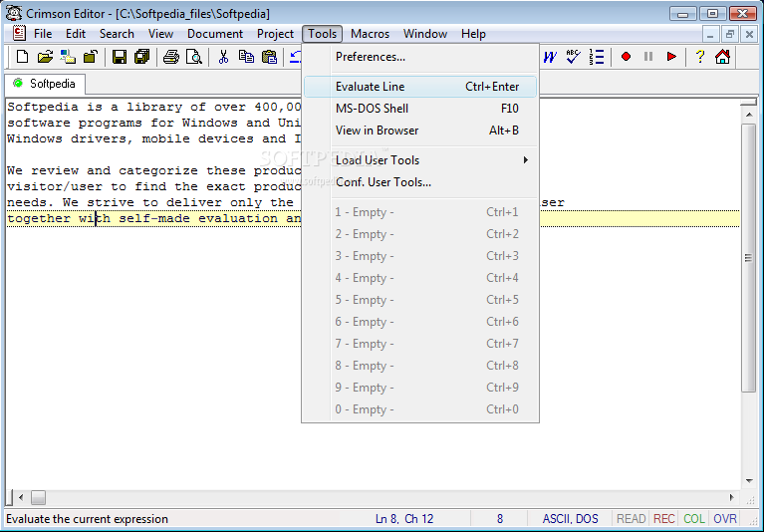764x532 pixels.
Task: Click the Crimson Editor title bar icon
Action: (x=14, y=13)
